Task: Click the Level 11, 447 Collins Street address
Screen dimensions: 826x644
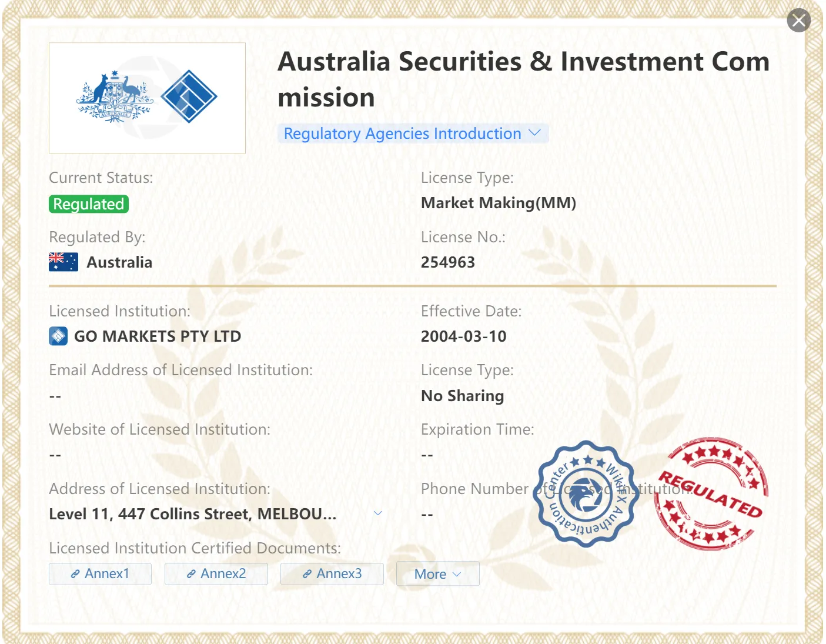Action: (193, 514)
